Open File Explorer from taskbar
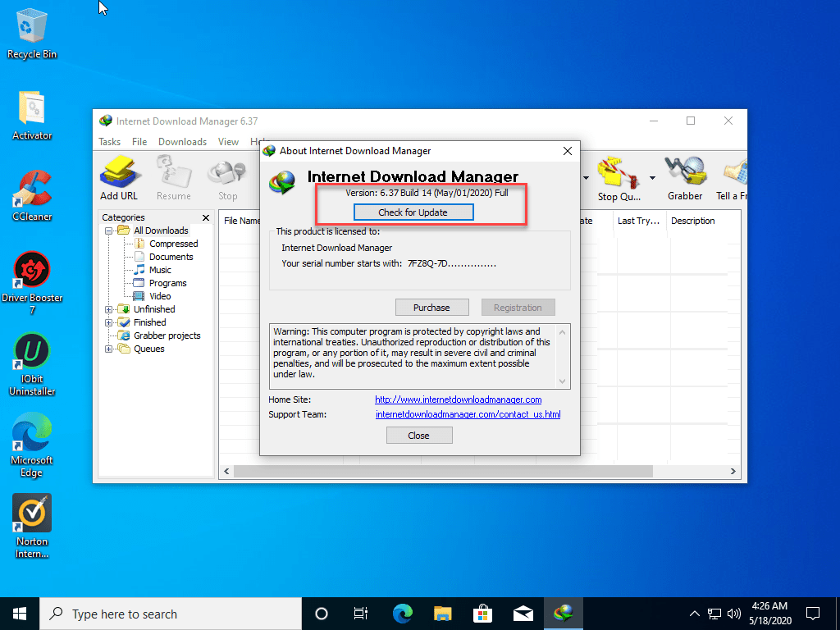 pos(442,614)
